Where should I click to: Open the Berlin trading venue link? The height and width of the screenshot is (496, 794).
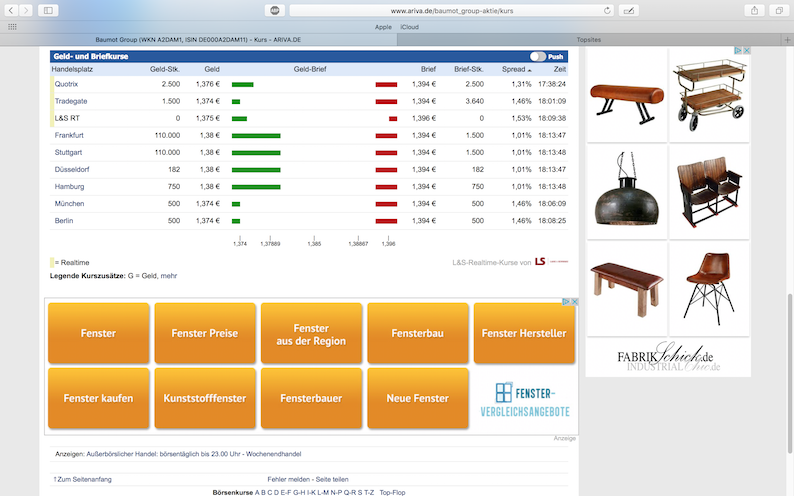pos(64,221)
